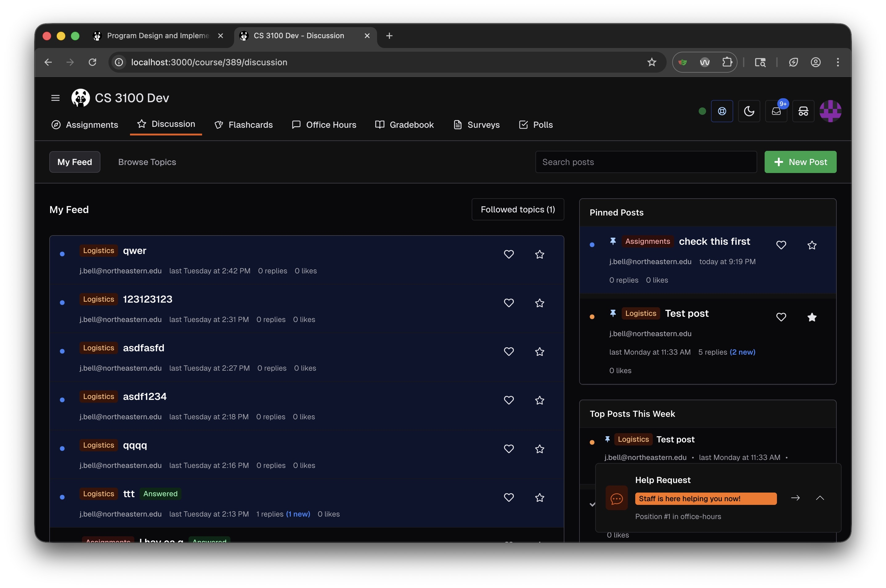Viewport: 886px width, 588px height.
Task: Star the '123123123' post
Action: point(539,303)
